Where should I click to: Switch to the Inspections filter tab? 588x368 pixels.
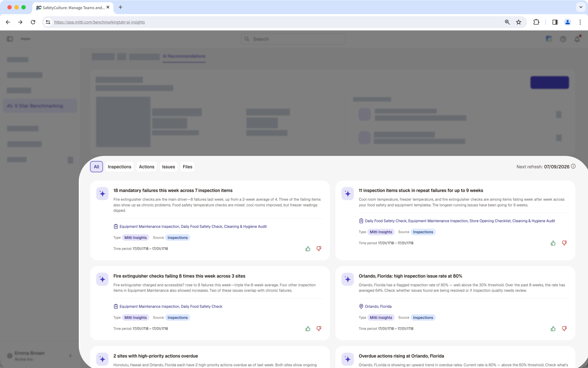tap(119, 167)
